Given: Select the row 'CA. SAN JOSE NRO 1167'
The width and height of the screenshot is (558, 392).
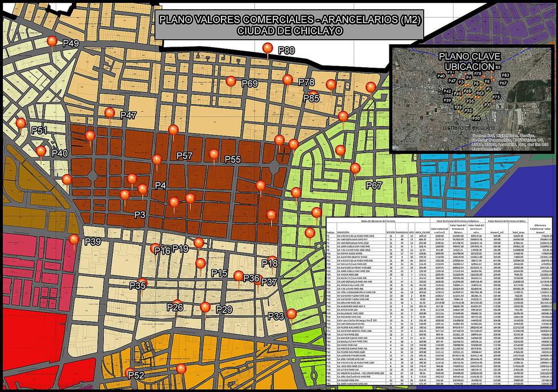Looking at the screenshot, I should pyautogui.click(x=439, y=366).
